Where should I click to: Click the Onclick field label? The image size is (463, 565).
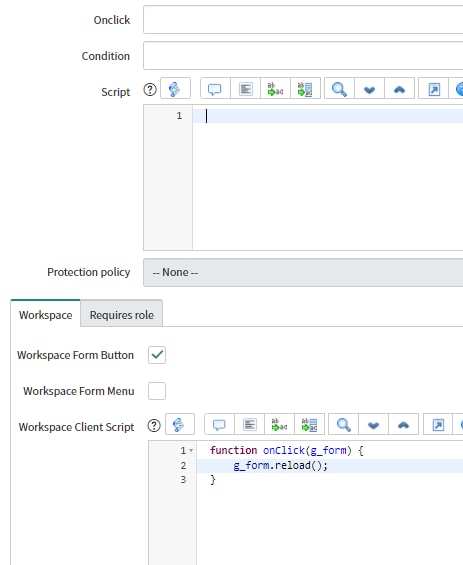click(x=112, y=20)
